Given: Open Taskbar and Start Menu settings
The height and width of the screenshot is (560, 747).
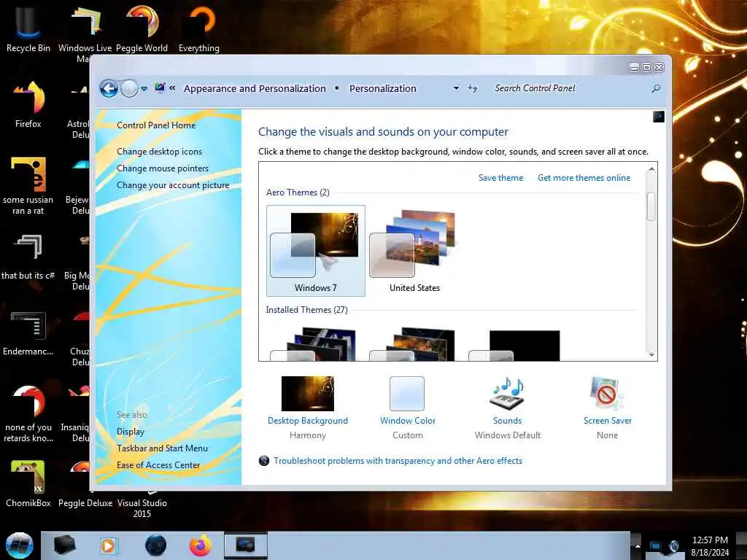Looking at the screenshot, I should 162,448.
